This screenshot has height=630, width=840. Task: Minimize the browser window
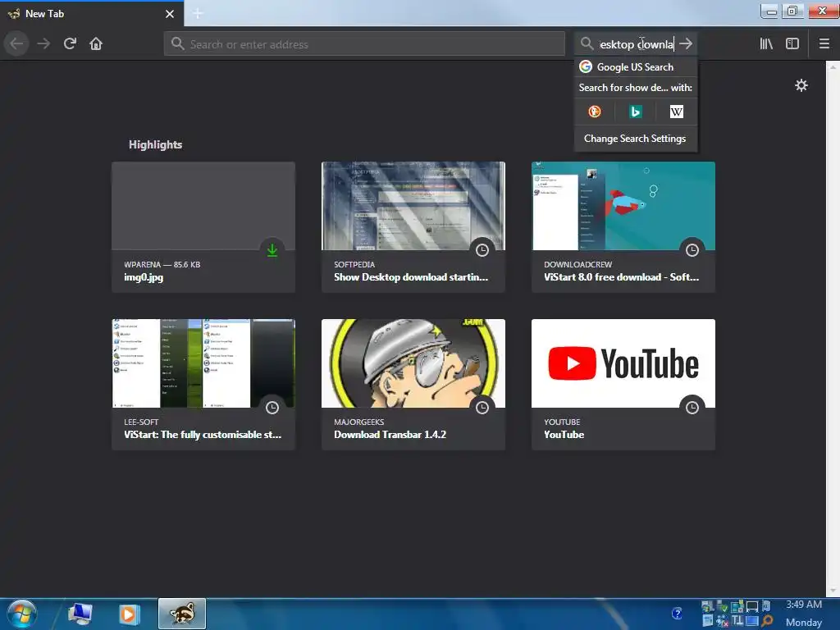pos(769,11)
